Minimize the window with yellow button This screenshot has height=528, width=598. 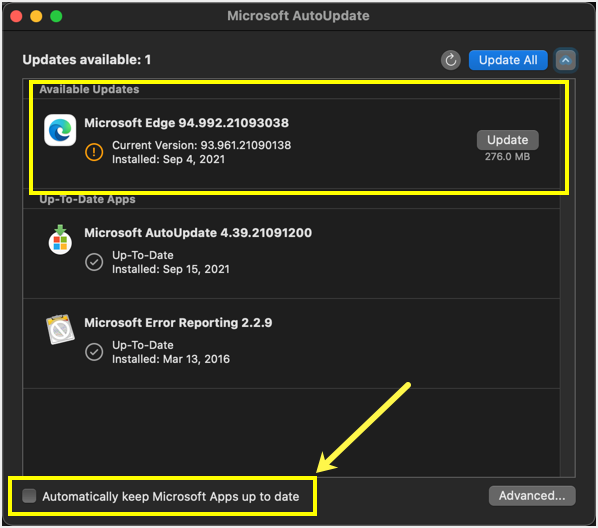[x=36, y=16]
